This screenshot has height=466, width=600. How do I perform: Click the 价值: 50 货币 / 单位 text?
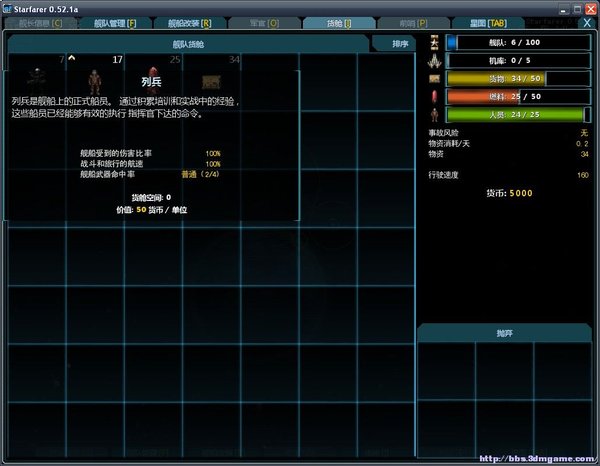pyautogui.click(x=152, y=210)
